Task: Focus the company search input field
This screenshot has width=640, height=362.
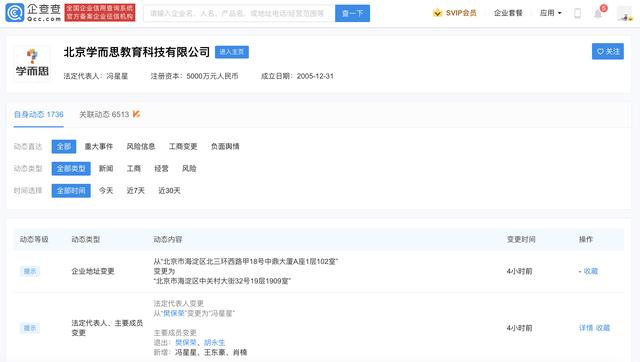Action: 239,13
